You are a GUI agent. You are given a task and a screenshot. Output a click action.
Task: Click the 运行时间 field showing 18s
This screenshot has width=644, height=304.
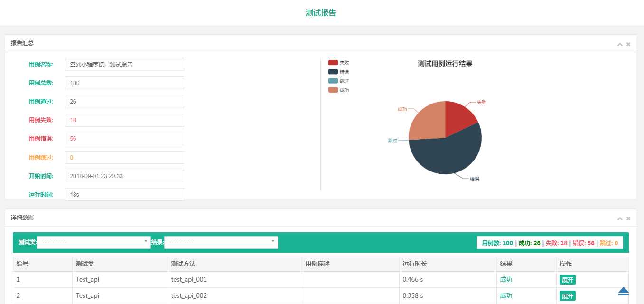(x=124, y=194)
